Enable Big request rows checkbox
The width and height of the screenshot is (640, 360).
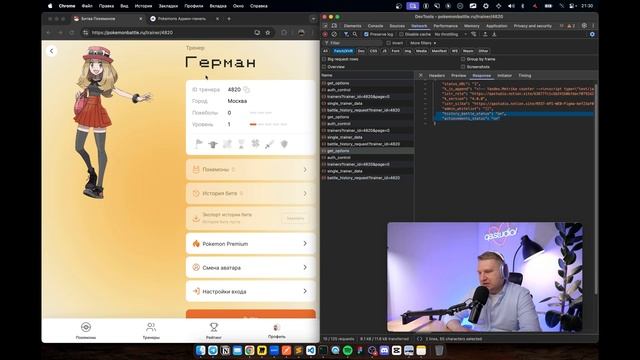324,59
